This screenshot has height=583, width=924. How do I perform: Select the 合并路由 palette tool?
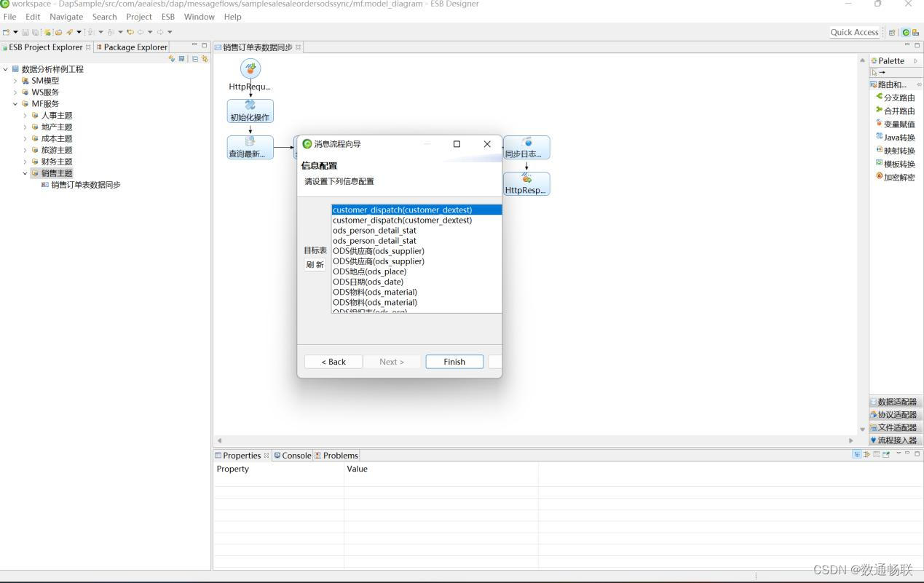tap(896, 111)
